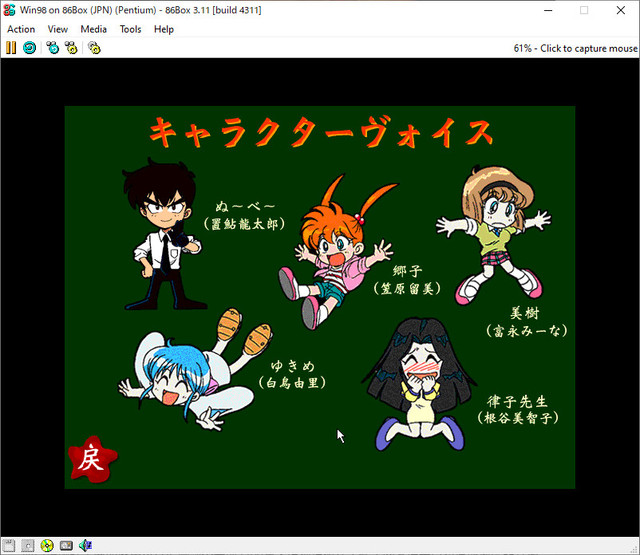Open the Tools menu
The image size is (640, 555).
pyautogui.click(x=130, y=29)
